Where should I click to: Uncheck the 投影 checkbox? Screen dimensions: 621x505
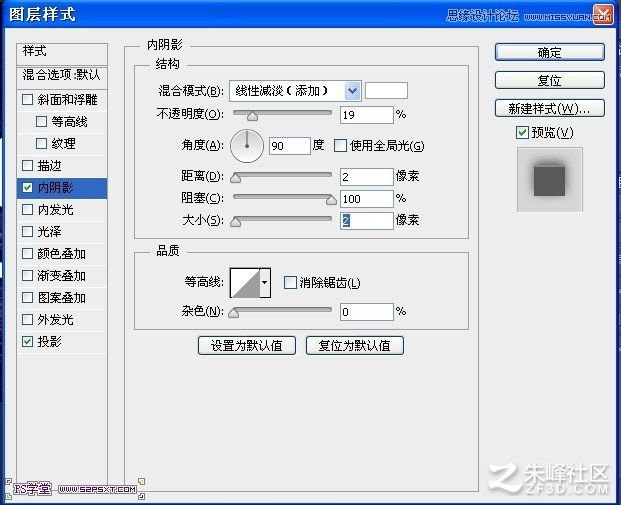click(27, 341)
